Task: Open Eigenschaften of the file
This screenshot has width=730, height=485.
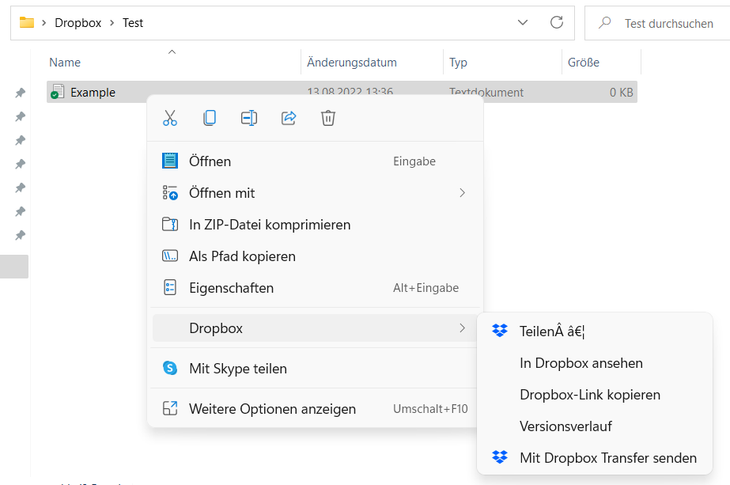Action: [x=231, y=288]
